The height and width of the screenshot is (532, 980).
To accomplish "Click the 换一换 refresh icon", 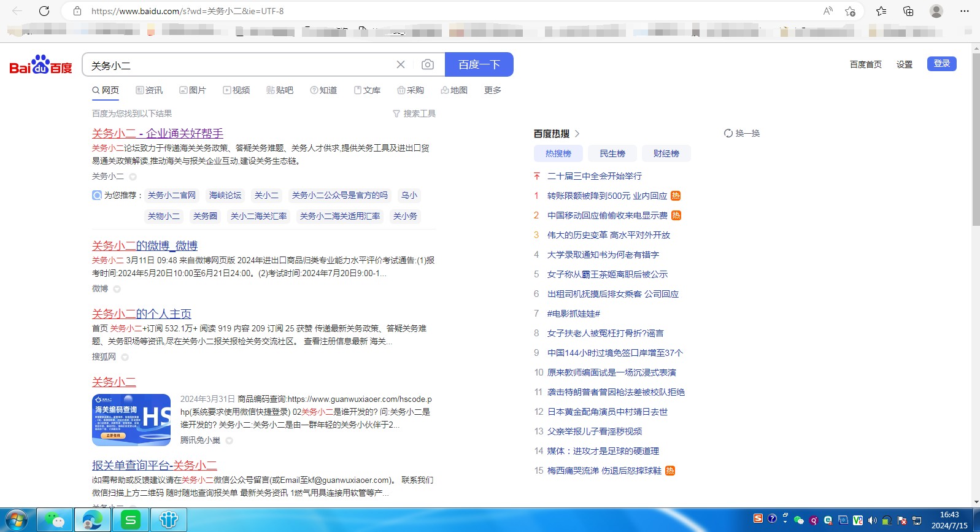I will [x=728, y=133].
